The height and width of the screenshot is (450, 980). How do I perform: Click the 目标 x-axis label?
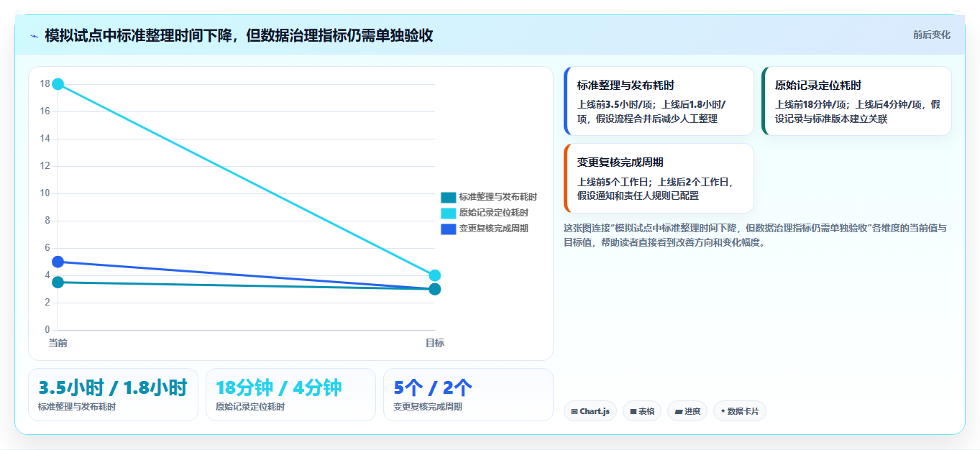(434, 343)
